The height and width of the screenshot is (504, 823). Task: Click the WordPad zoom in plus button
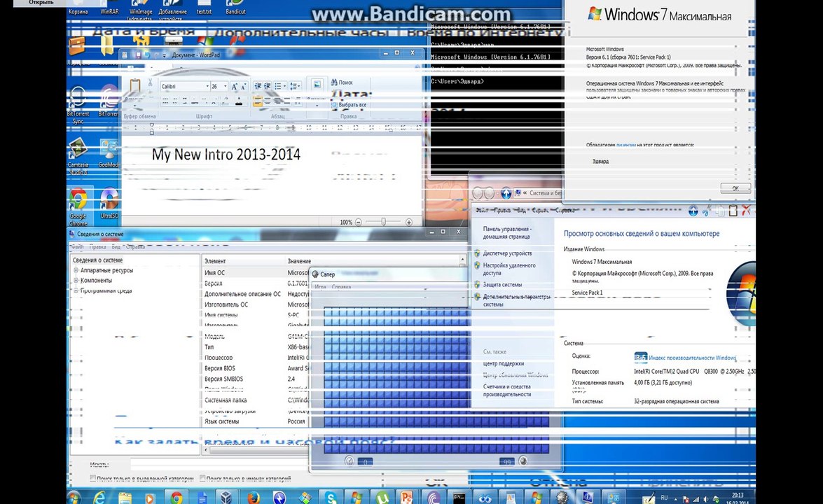point(409,223)
